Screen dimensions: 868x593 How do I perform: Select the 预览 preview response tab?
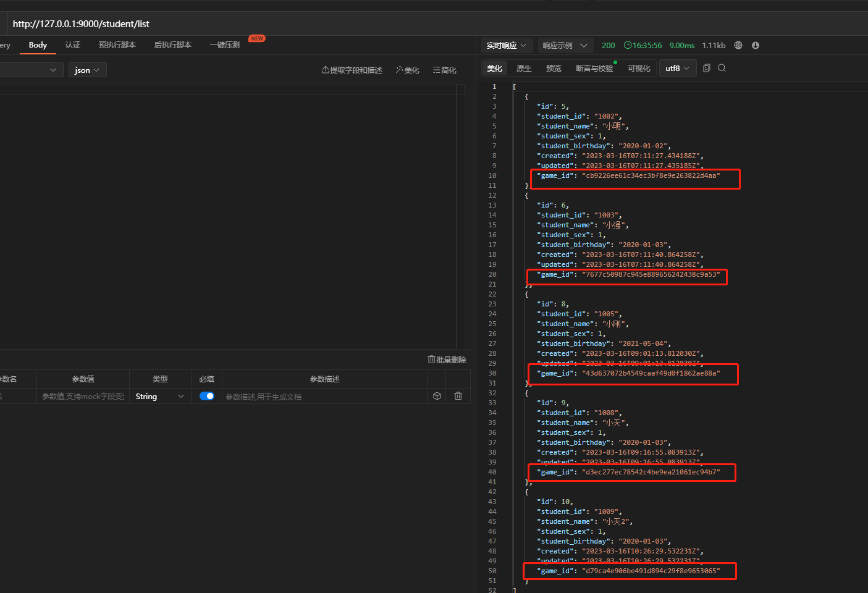pos(554,68)
